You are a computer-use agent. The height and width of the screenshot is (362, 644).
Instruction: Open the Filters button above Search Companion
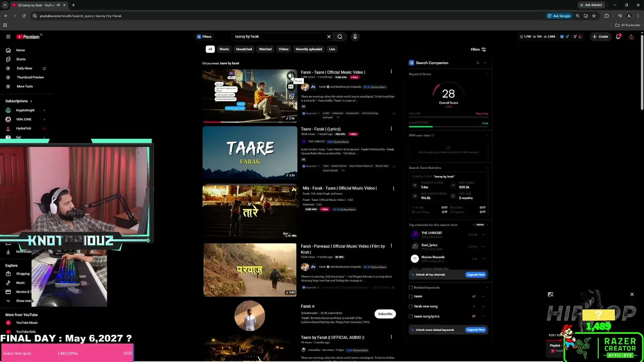[478, 49]
